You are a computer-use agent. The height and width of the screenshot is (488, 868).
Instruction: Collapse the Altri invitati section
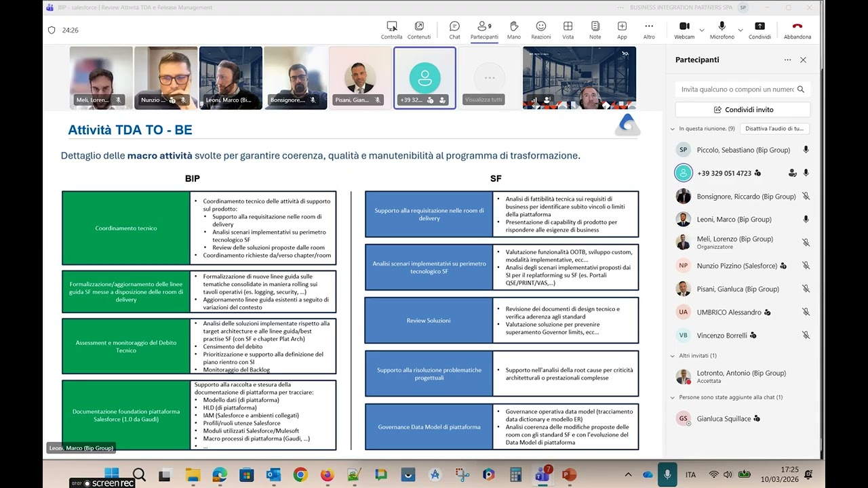pyautogui.click(x=673, y=355)
